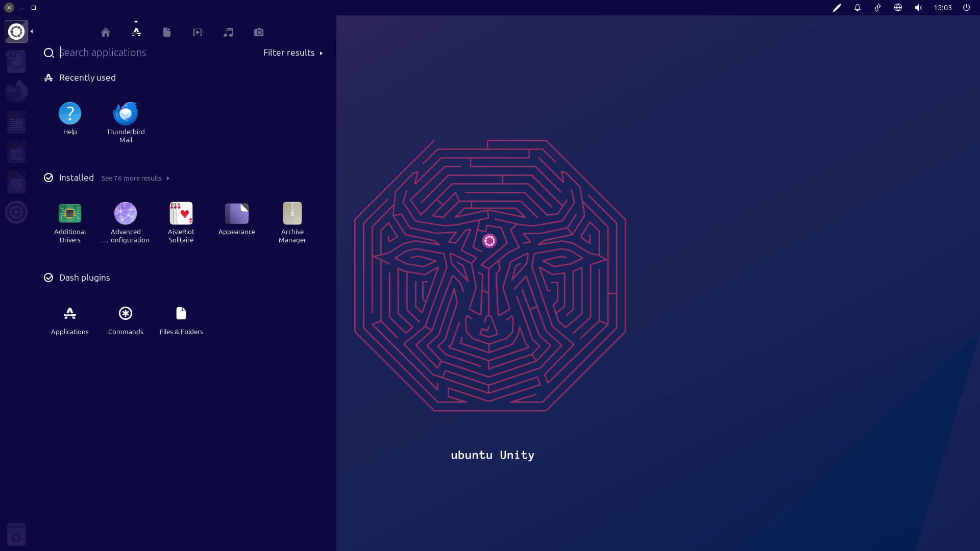
Task: Open the Trash in the launcher
Action: pyautogui.click(x=16, y=535)
